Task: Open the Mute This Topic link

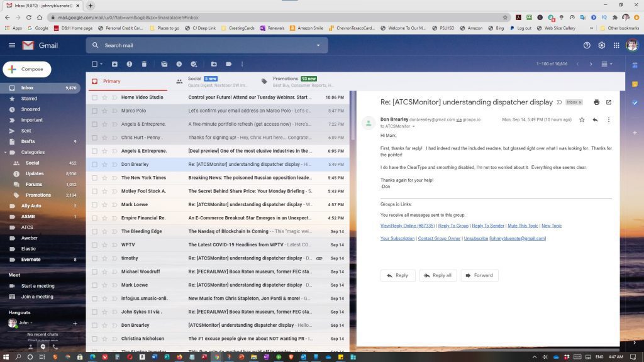Action: [523, 226]
